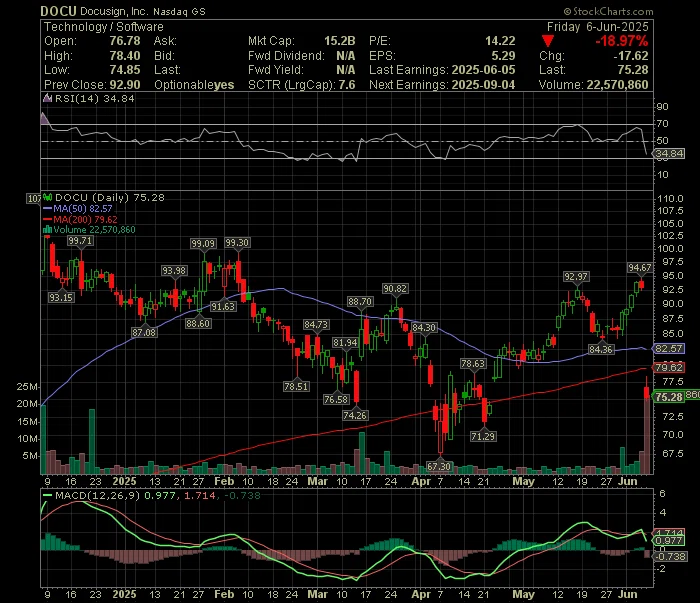Click the Technology / Software sector label
The image size is (700, 603).
104,27
